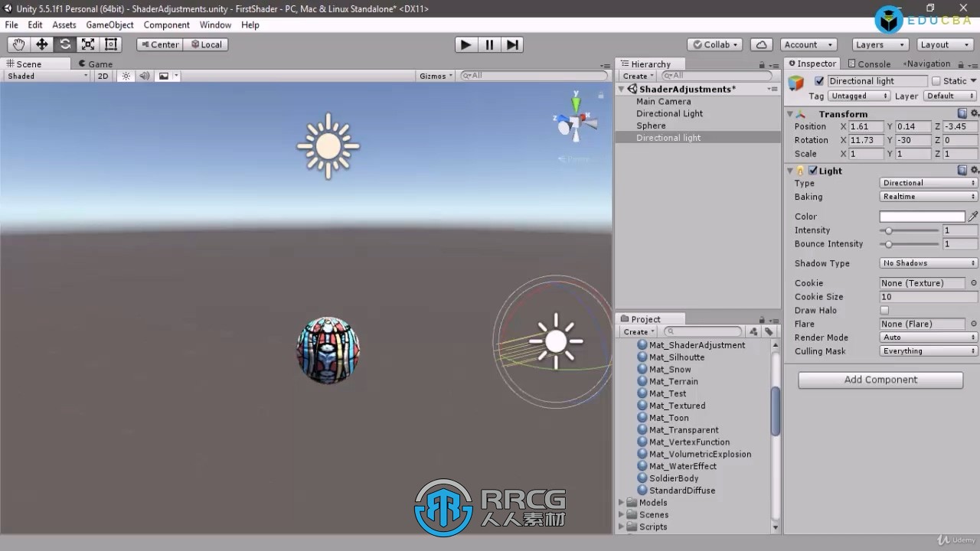Image resolution: width=980 pixels, height=551 pixels.
Task: Open the Baking dropdown
Action: (929, 197)
